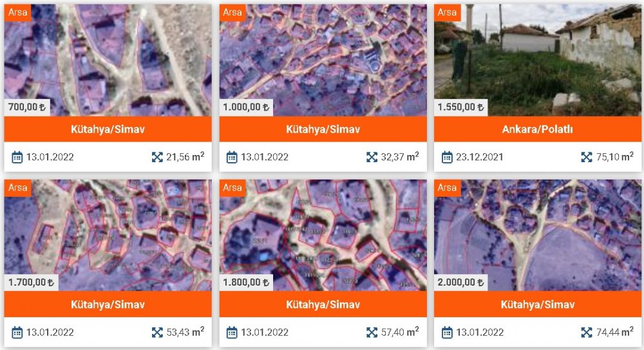Image resolution: width=644 pixels, height=350 pixels.
Task: Click calendar icon next to 23.12.2021
Action: click(447, 157)
